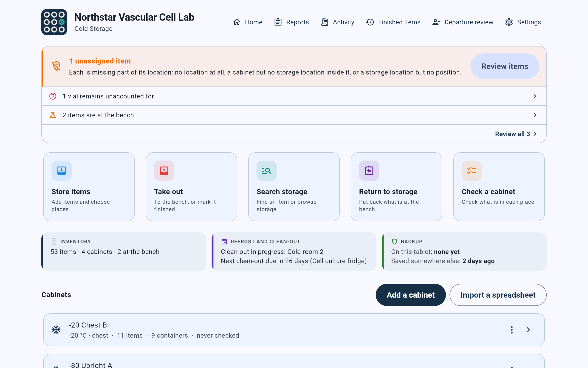Click the unassigned item location-off icon
Image resolution: width=588 pixels, height=368 pixels.
[56, 66]
